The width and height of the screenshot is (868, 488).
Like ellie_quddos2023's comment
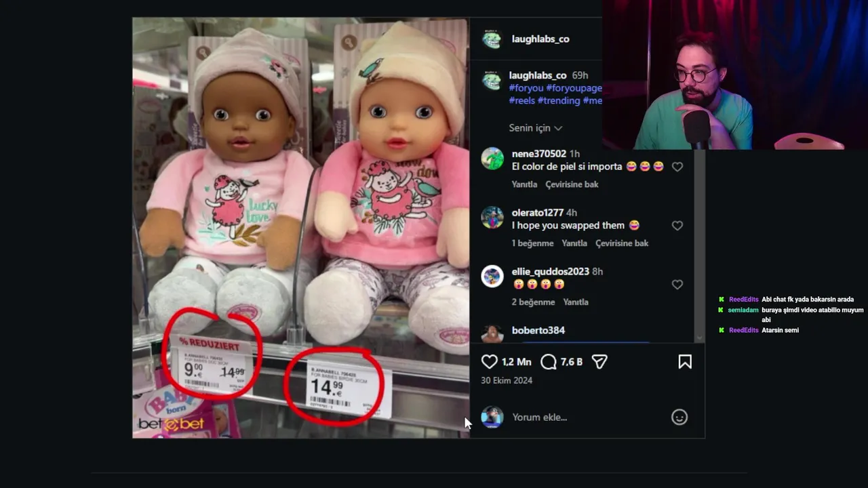(677, 285)
